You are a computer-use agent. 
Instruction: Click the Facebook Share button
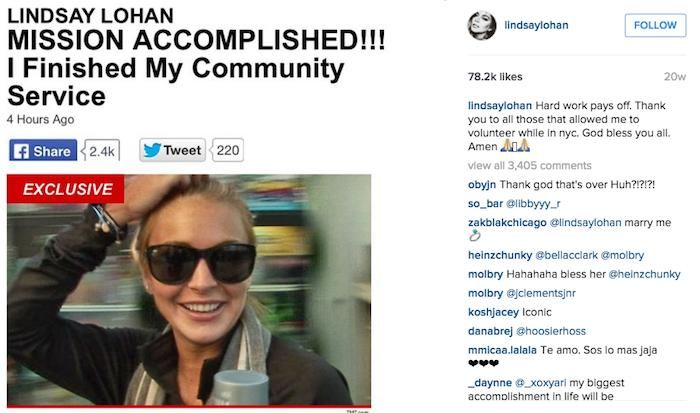[43, 150]
